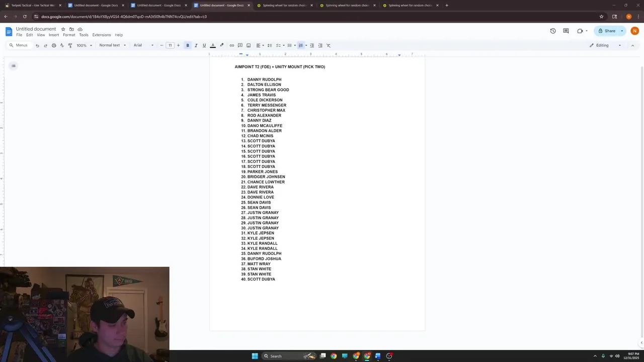Undo the last edit
This screenshot has width=644, height=362.
coord(37,45)
